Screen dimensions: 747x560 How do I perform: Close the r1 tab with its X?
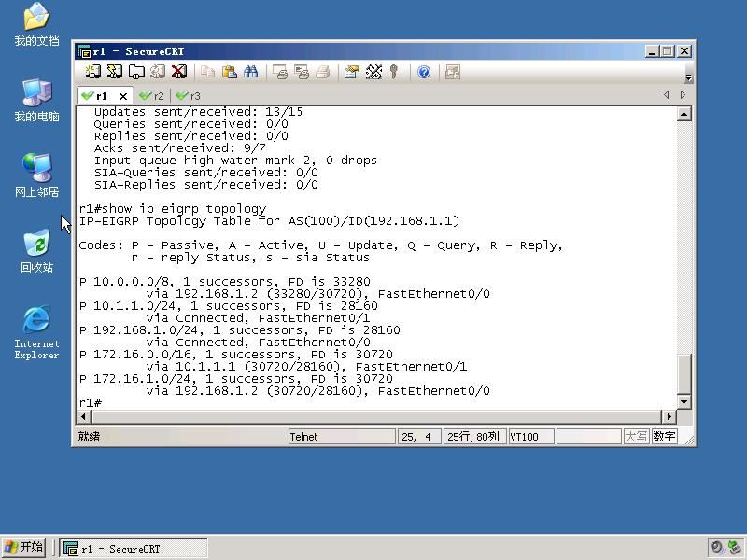(x=123, y=96)
